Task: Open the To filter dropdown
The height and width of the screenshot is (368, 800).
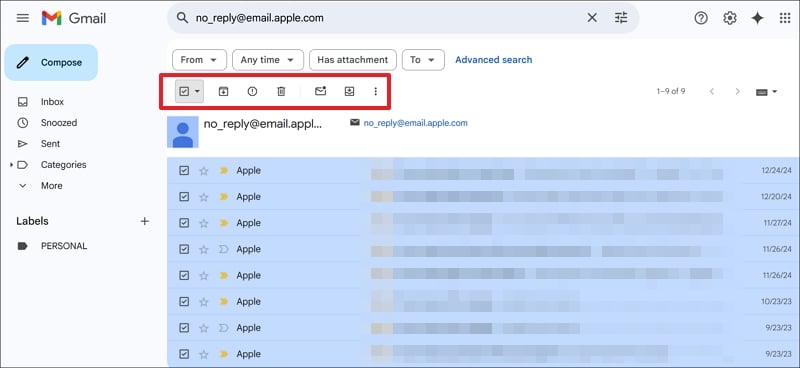Action: click(x=423, y=60)
